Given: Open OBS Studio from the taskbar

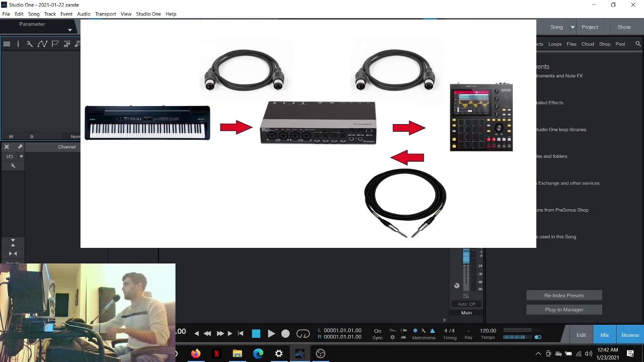Looking at the screenshot, I should coord(320,353).
